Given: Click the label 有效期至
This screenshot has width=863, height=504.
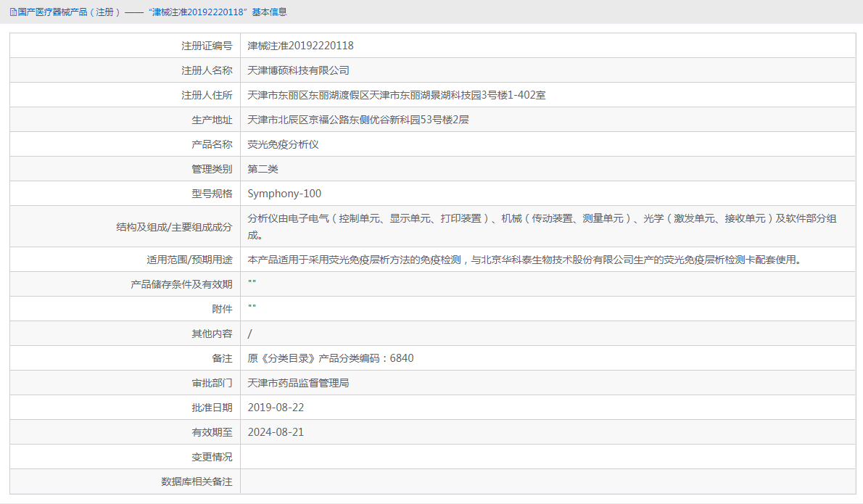Looking at the screenshot, I should [212, 432].
